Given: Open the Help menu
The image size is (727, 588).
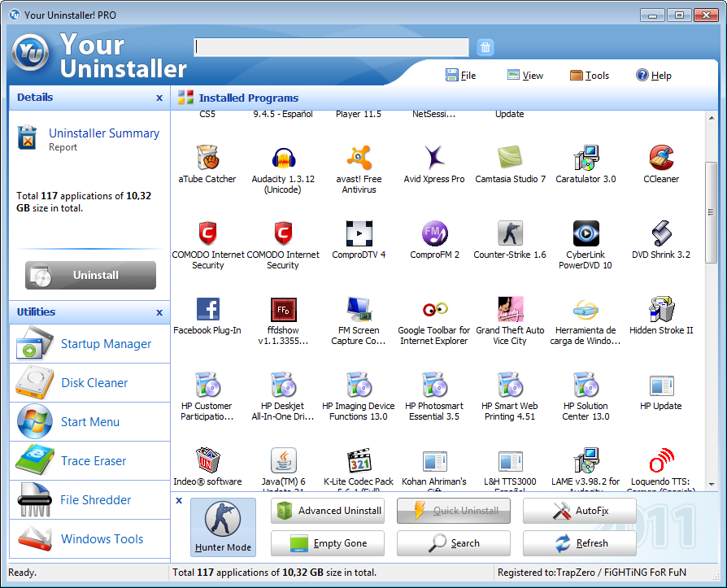Looking at the screenshot, I should point(654,75).
